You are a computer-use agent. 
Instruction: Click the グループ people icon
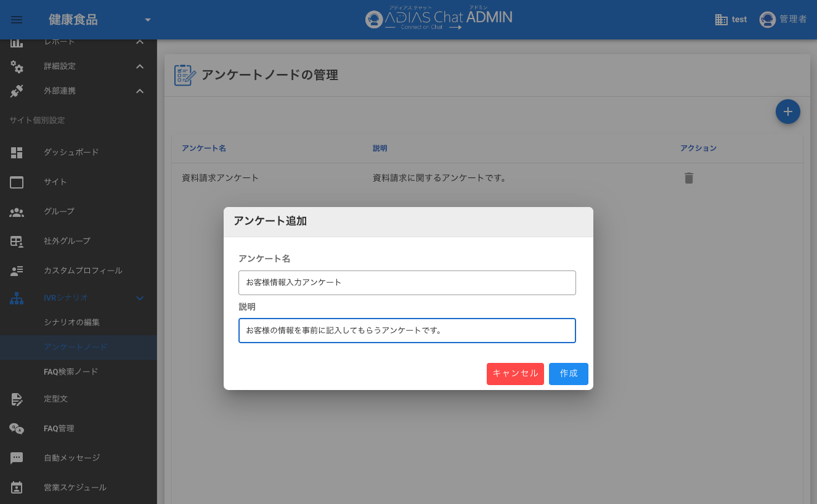(17, 212)
